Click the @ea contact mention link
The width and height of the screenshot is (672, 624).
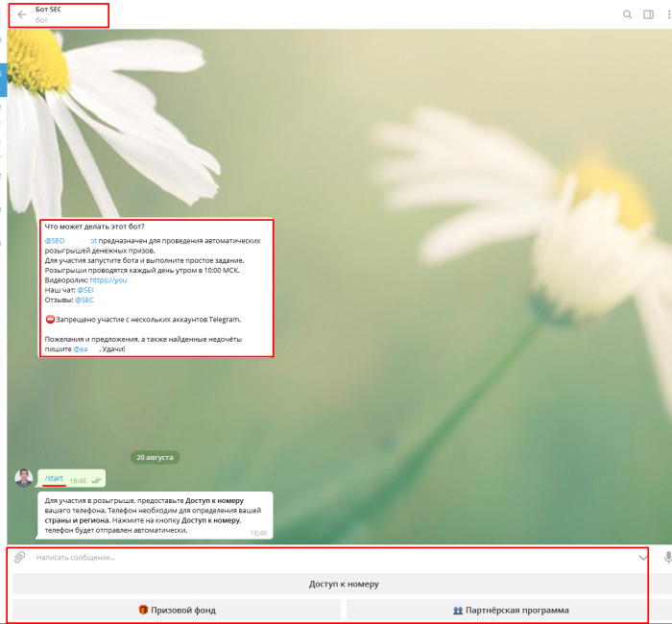pos(84,349)
